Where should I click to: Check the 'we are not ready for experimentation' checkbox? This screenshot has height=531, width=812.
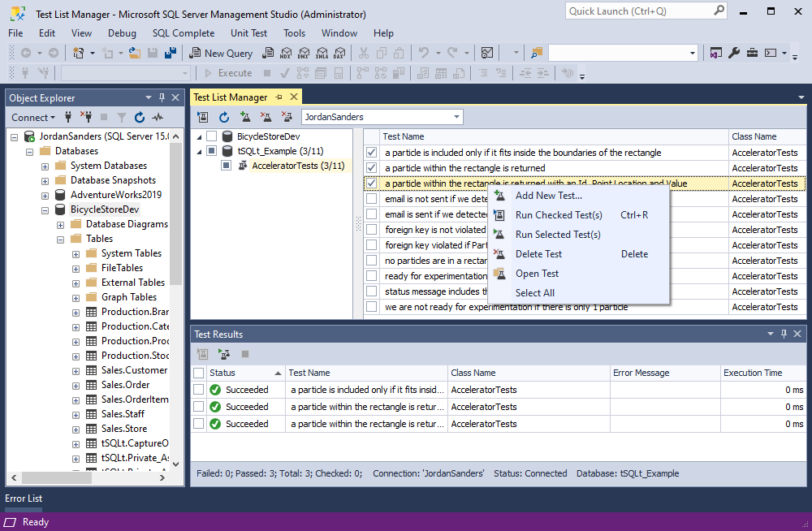[371, 307]
